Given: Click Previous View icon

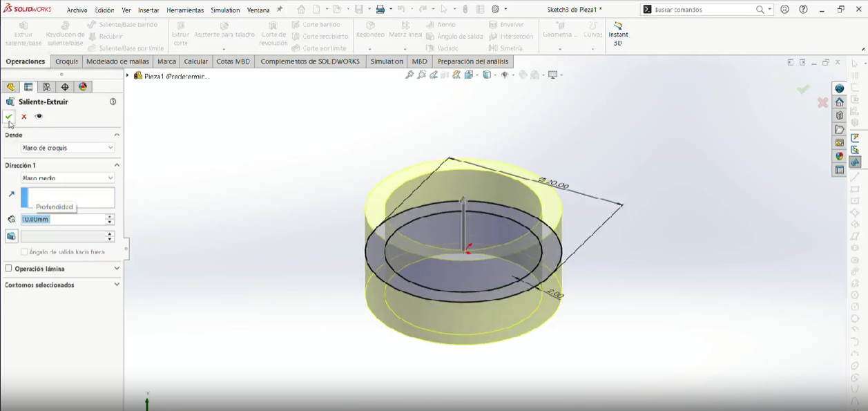Looking at the screenshot, I should coord(433,75).
